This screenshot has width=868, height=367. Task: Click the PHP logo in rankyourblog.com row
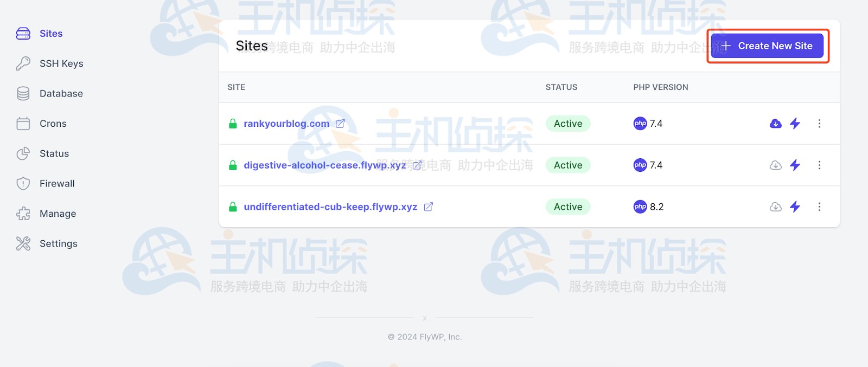coord(640,124)
